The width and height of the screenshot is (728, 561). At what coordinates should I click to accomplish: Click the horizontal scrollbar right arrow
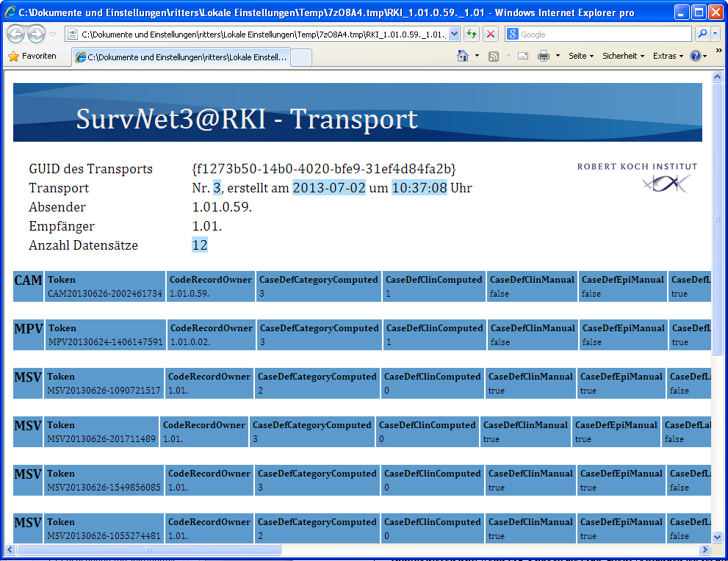[704, 549]
